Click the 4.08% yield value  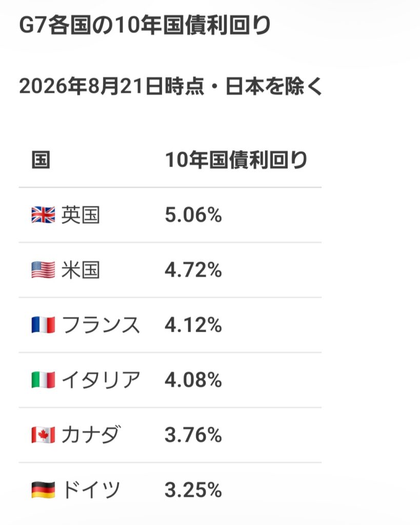coord(193,380)
